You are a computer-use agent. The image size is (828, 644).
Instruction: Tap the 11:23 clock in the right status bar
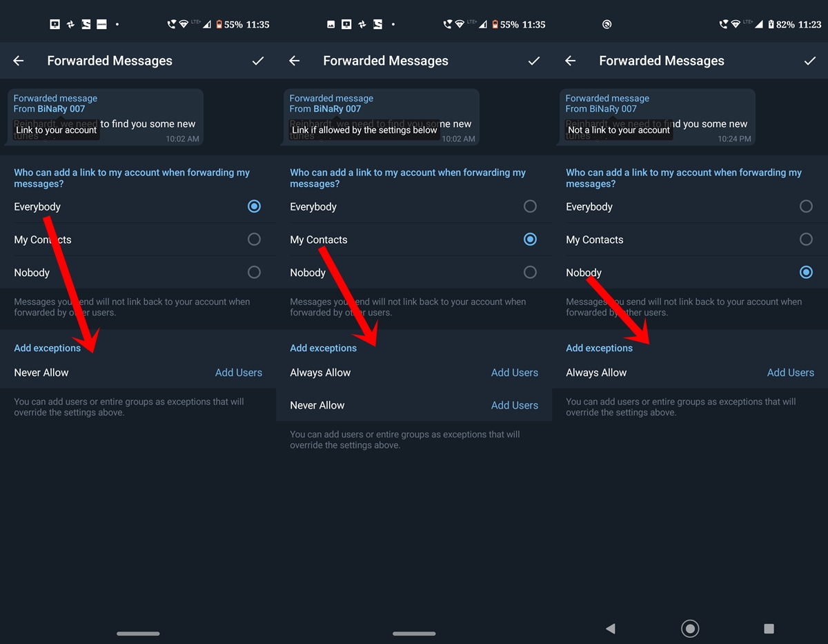pos(809,24)
